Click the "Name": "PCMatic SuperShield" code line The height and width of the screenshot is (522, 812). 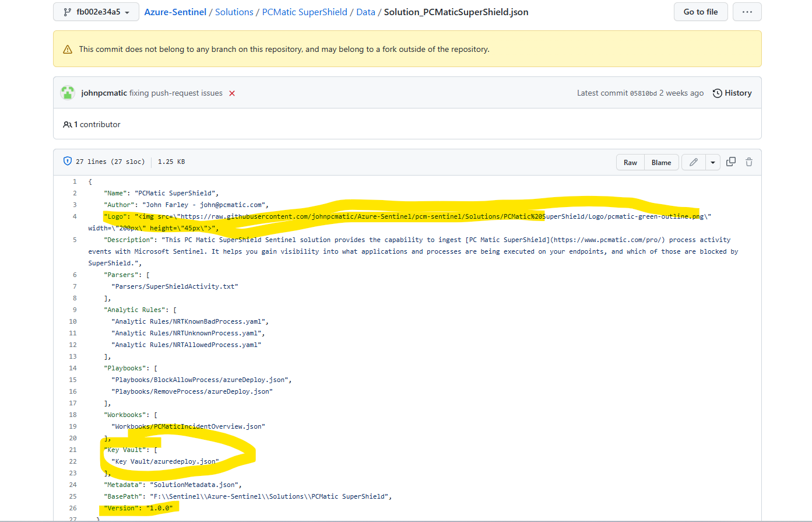161,193
